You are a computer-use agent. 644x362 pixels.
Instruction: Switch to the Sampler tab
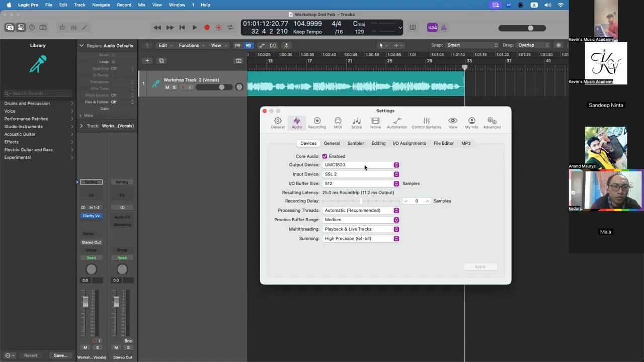pyautogui.click(x=356, y=143)
